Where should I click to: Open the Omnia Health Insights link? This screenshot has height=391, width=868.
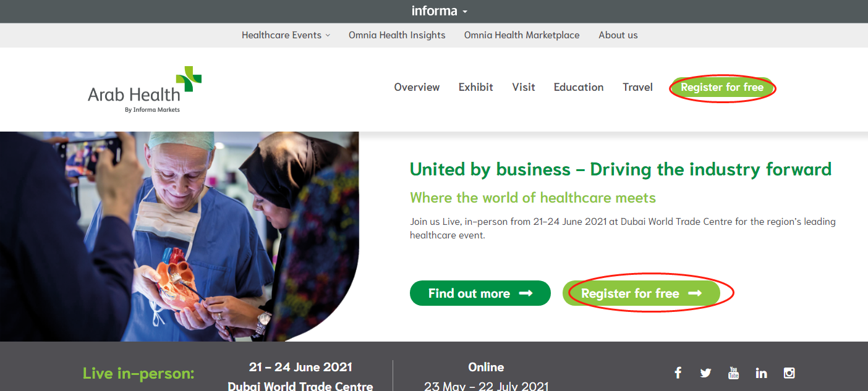click(397, 35)
